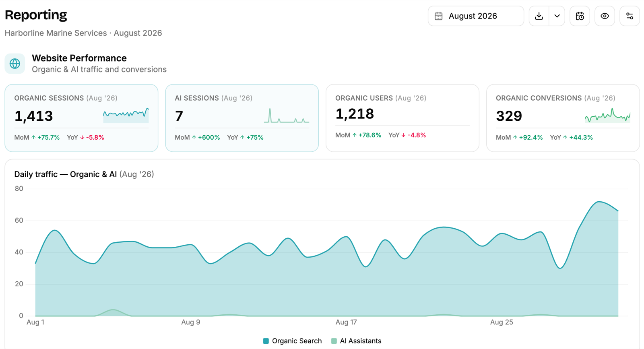Select the Organic Sessions card

click(81, 118)
